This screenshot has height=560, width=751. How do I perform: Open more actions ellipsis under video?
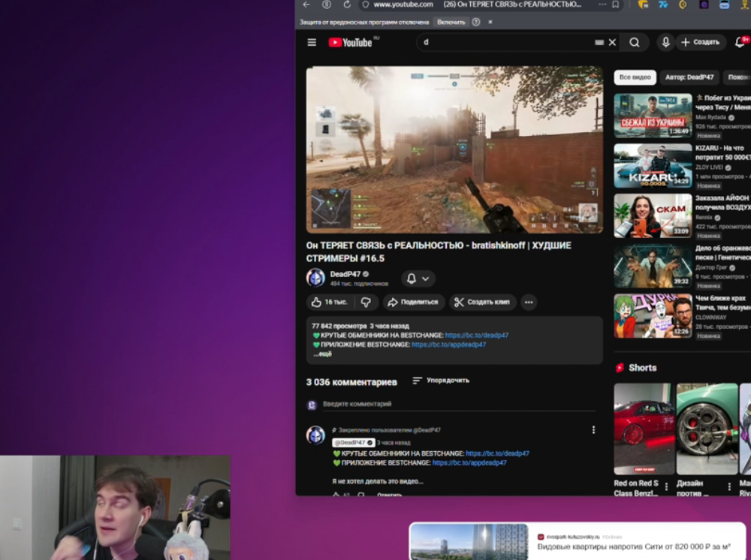pyautogui.click(x=529, y=302)
